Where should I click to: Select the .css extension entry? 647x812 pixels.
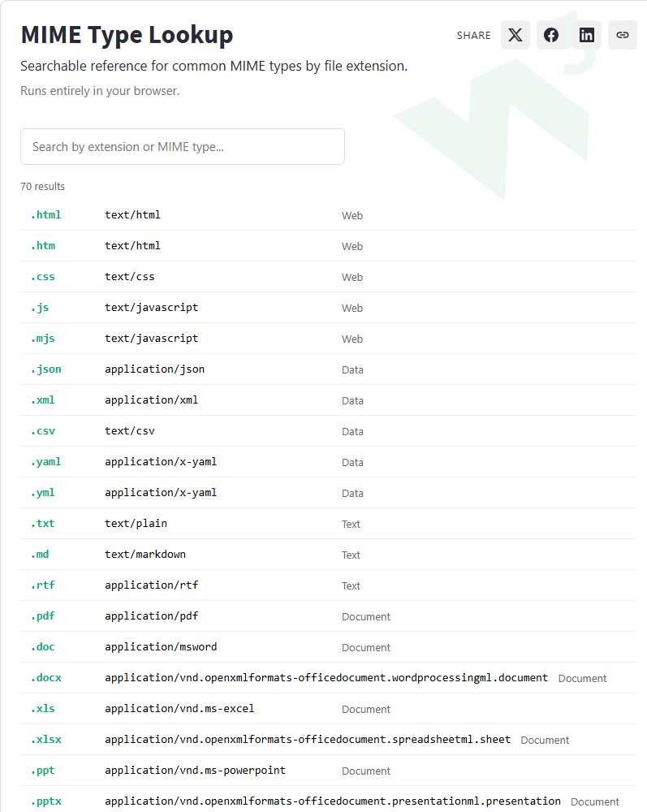coord(43,277)
